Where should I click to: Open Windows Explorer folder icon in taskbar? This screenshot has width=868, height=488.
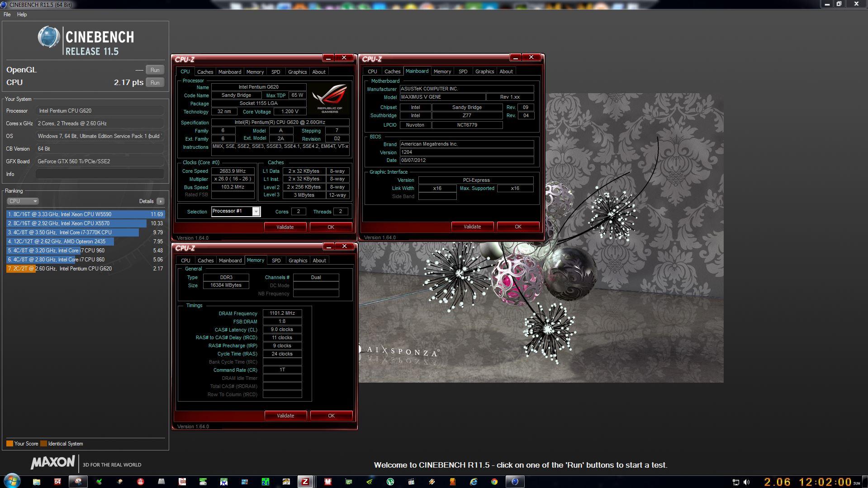click(36, 482)
